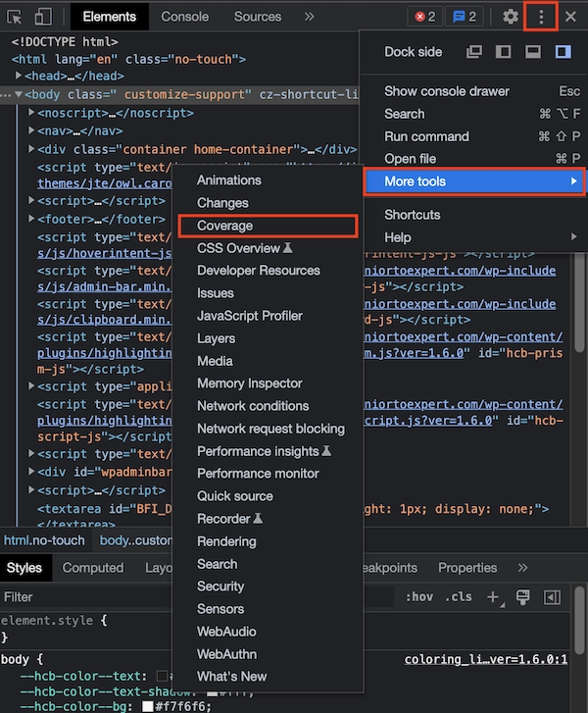Image resolution: width=588 pixels, height=713 pixels.
Task: Open the Security tool
Action: tap(268, 586)
